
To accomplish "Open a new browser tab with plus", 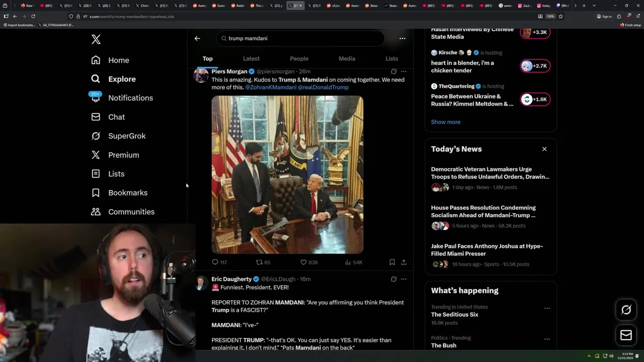I will (584, 6).
